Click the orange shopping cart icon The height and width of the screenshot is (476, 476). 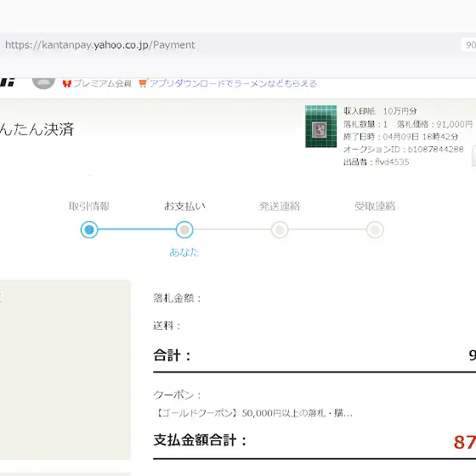point(143,83)
